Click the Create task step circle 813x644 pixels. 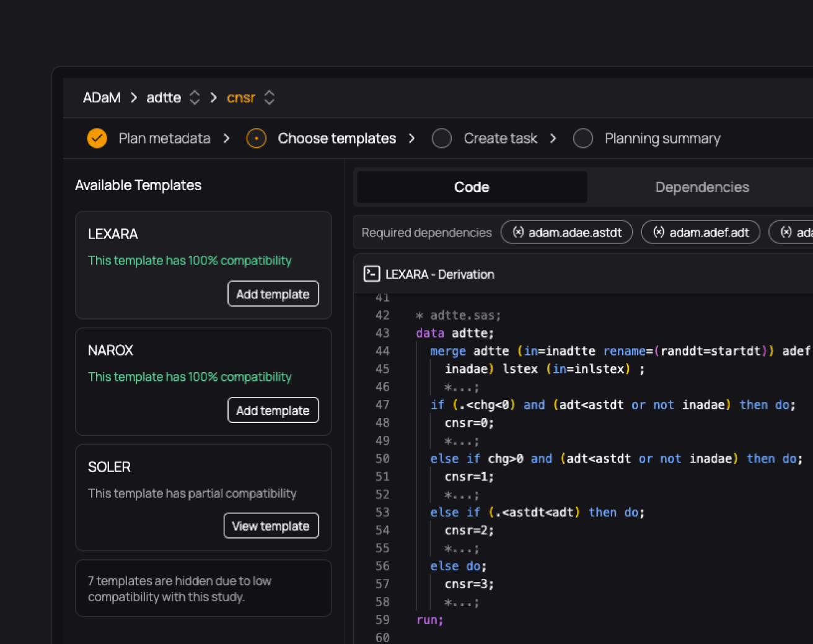tap(442, 138)
